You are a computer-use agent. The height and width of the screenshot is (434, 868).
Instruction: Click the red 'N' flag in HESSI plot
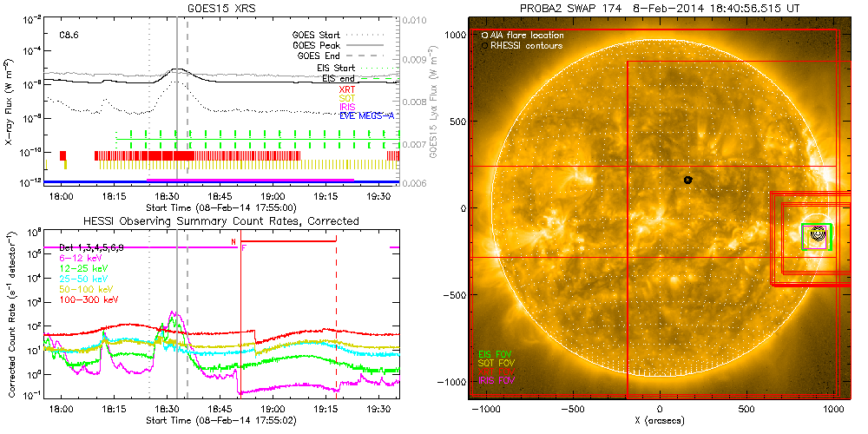tap(234, 241)
